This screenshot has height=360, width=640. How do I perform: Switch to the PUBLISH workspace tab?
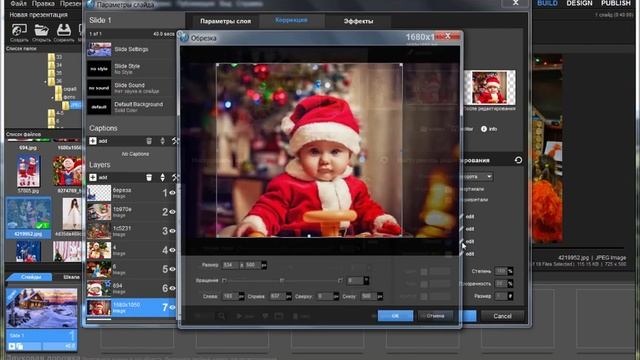coord(616,3)
